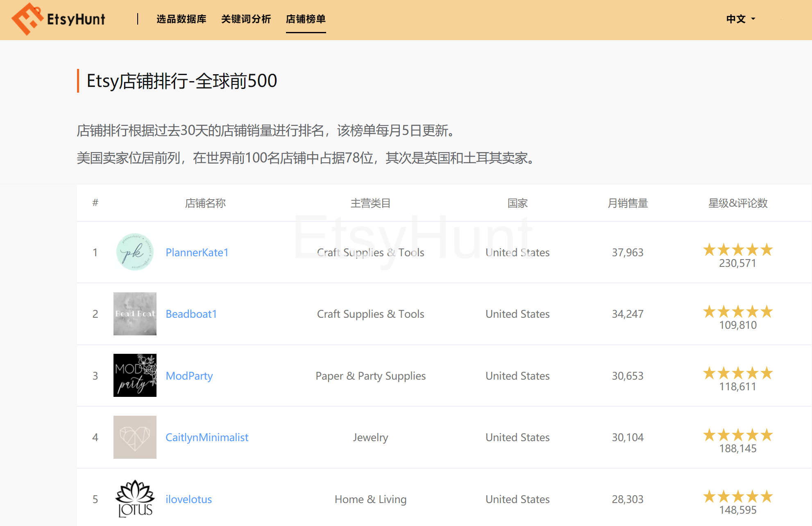Click review count 230,571

(738, 263)
